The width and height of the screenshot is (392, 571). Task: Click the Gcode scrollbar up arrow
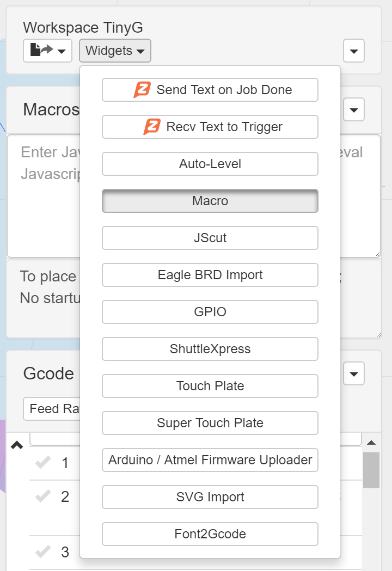(x=371, y=443)
